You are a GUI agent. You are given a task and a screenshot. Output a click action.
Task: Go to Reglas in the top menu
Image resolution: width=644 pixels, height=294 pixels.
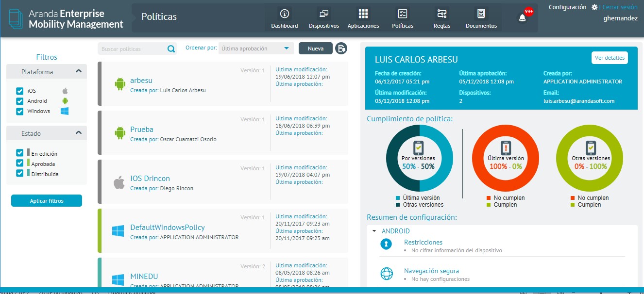442,26
